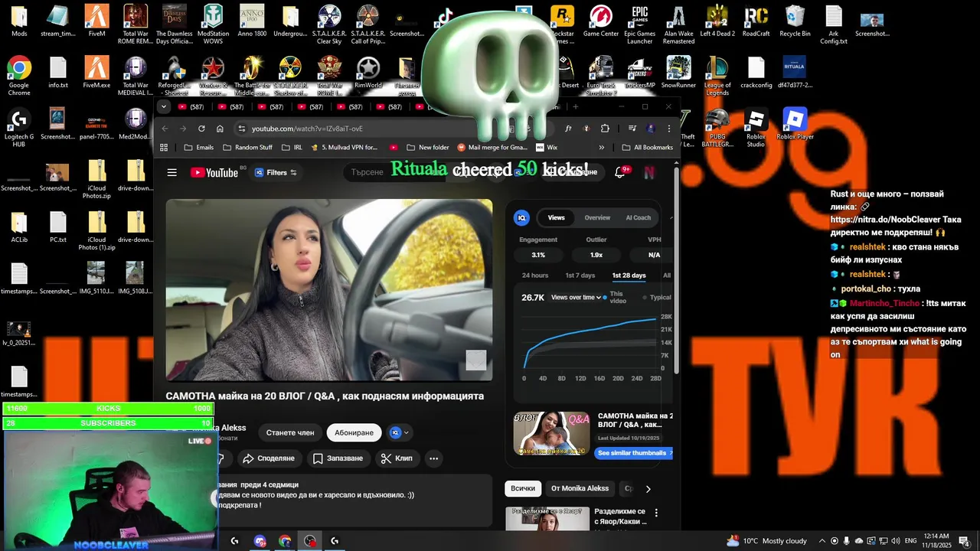The height and width of the screenshot is (551, 980).
Task: Click the Запазване save button
Action: [338, 458]
